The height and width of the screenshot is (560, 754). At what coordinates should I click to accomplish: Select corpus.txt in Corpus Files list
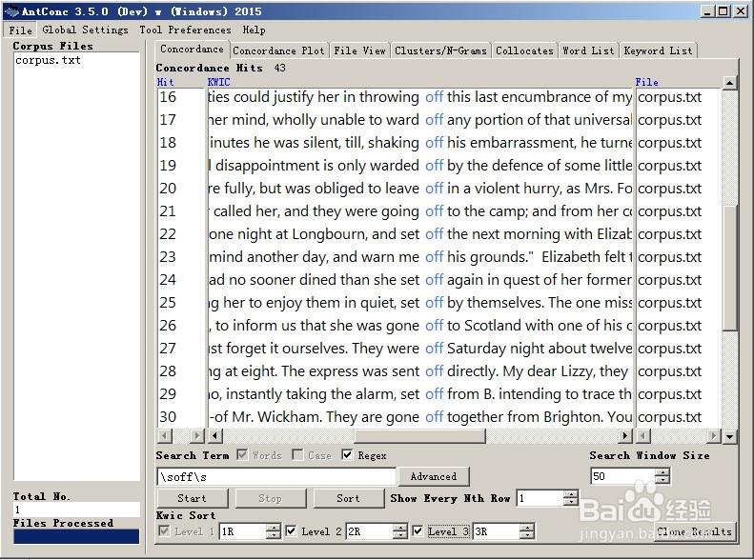48,60
